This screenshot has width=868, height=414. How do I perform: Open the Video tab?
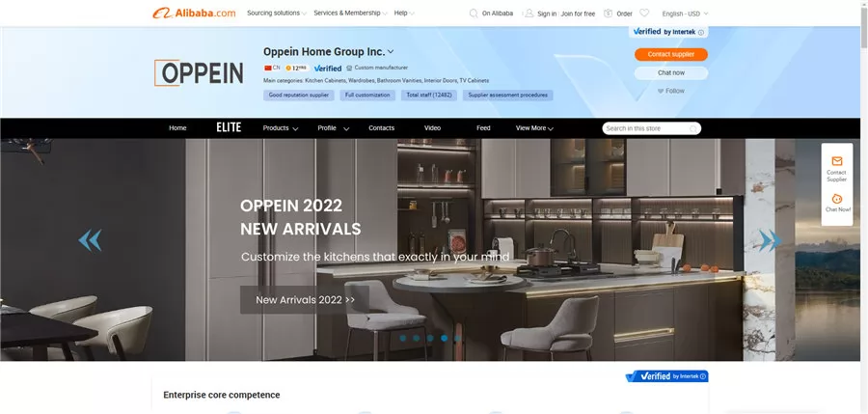[x=432, y=128]
